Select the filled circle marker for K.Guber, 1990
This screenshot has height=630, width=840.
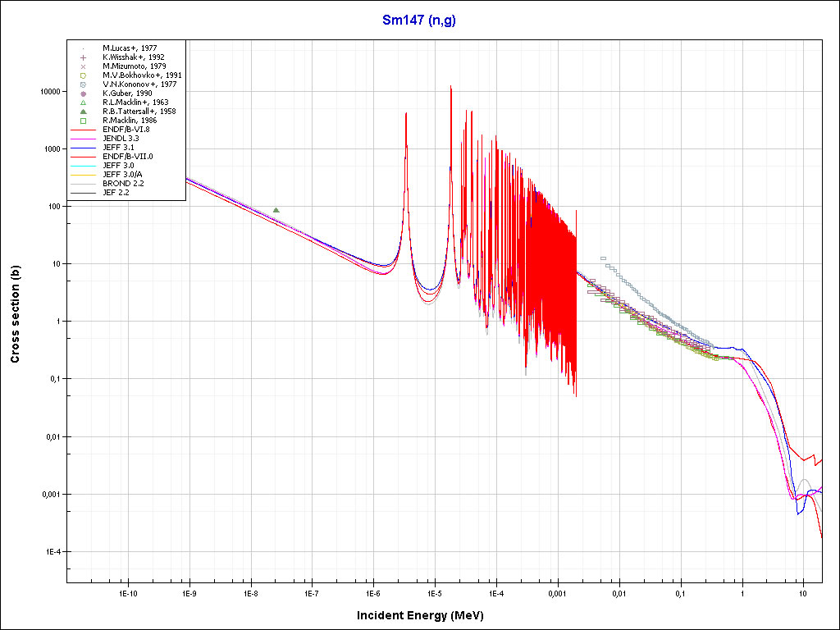(x=84, y=94)
